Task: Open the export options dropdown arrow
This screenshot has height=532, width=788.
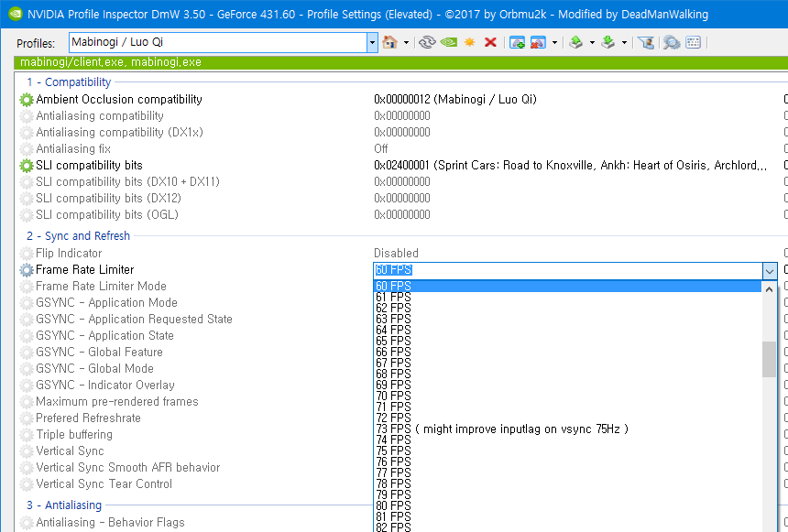Action: (x=592, y=43)
